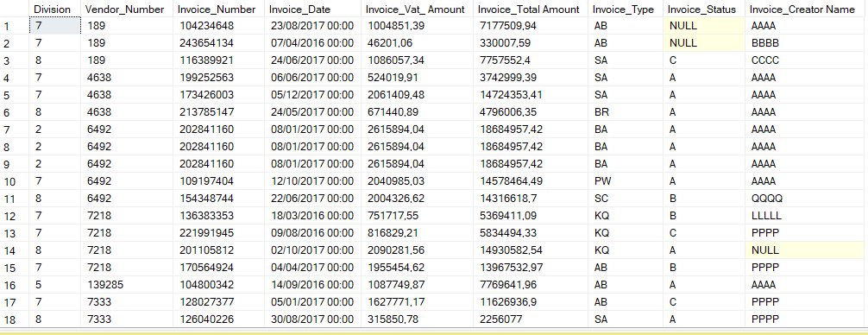Click total amount 11626936,9
Viewport: 868px width, 335px height.
507,302
